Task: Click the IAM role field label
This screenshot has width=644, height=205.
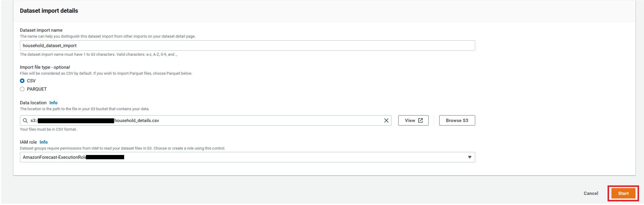Action: click(28, 142)
